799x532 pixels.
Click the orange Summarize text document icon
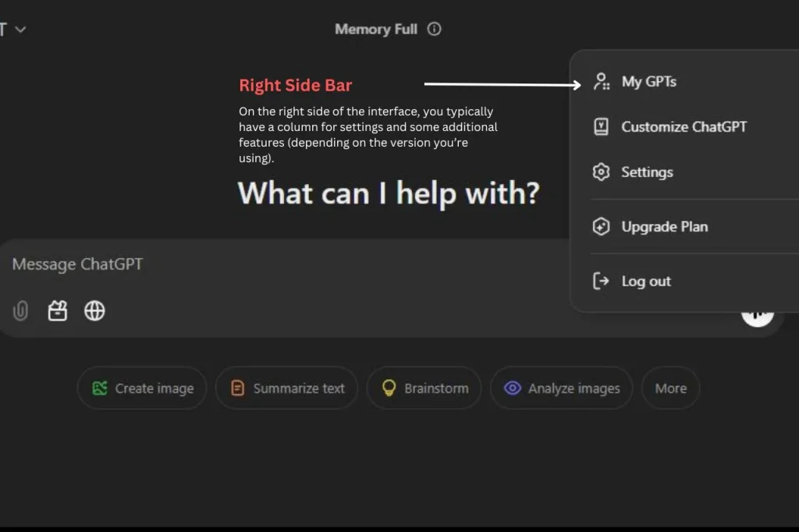click(x=238, y=388)
